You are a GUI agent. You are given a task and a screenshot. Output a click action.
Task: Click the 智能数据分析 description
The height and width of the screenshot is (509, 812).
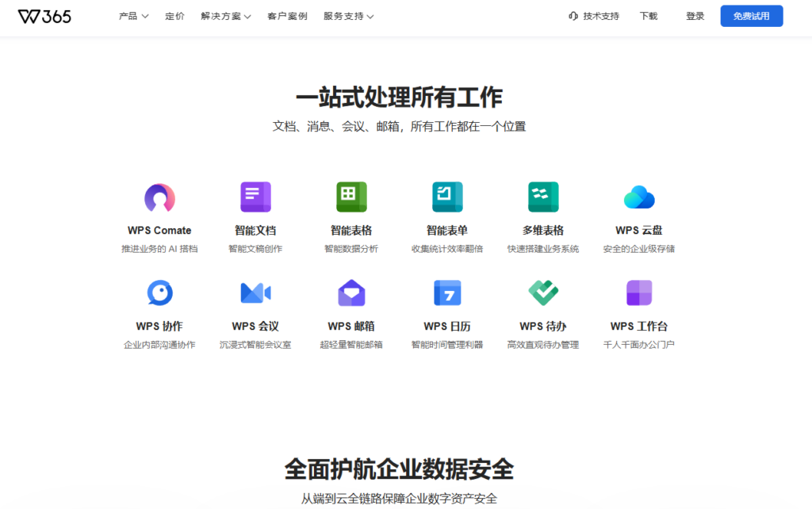point(351,249)
